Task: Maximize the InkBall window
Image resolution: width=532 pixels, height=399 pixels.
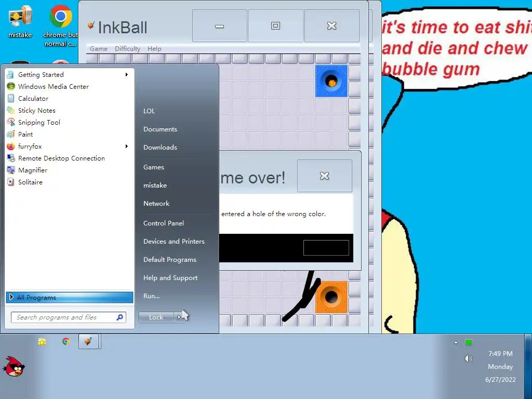Action: [275, 26]
